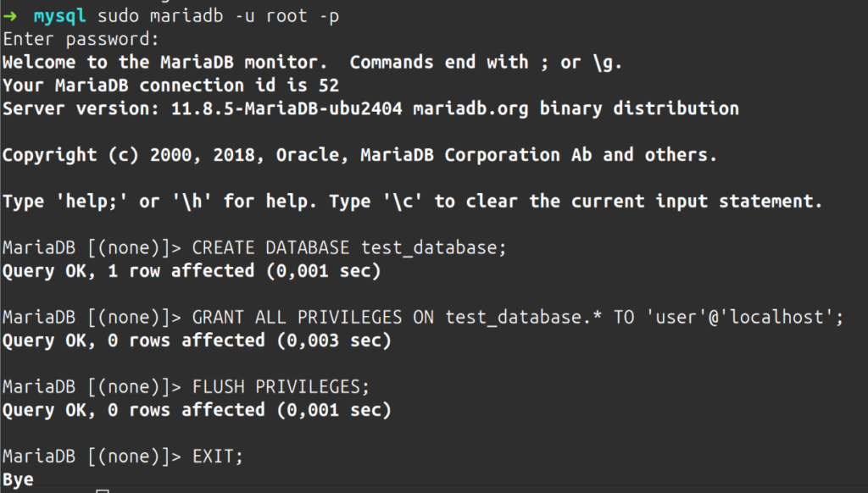Click the 'CREATE DATABASE test_database;' statement

point(349,248)
